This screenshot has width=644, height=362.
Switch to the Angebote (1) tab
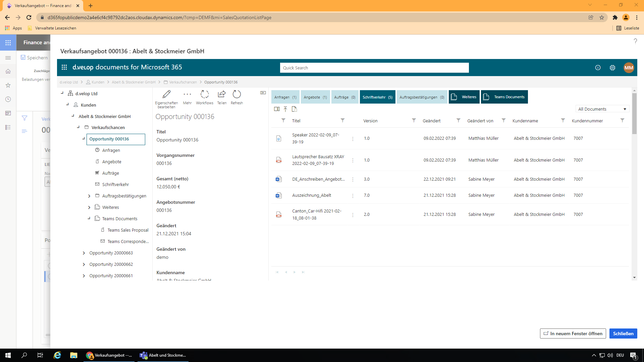(x=315, y=97)
